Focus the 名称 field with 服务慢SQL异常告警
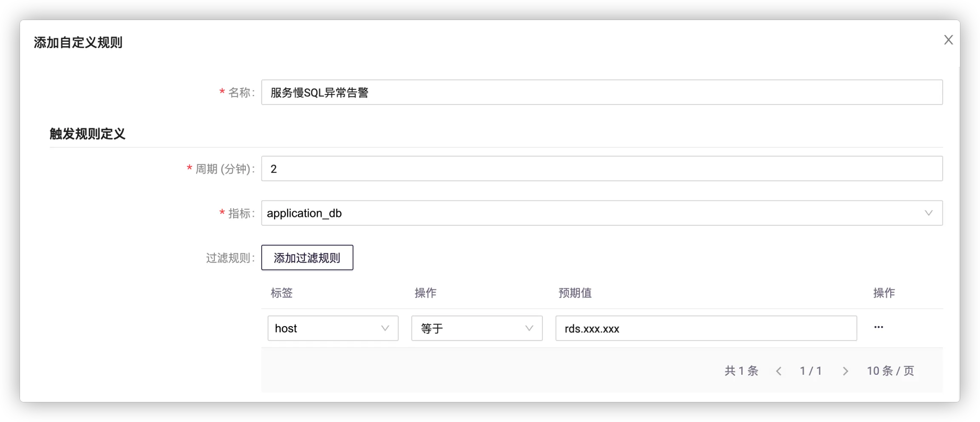This screenshot has height=422, width=980. point(601,92)
